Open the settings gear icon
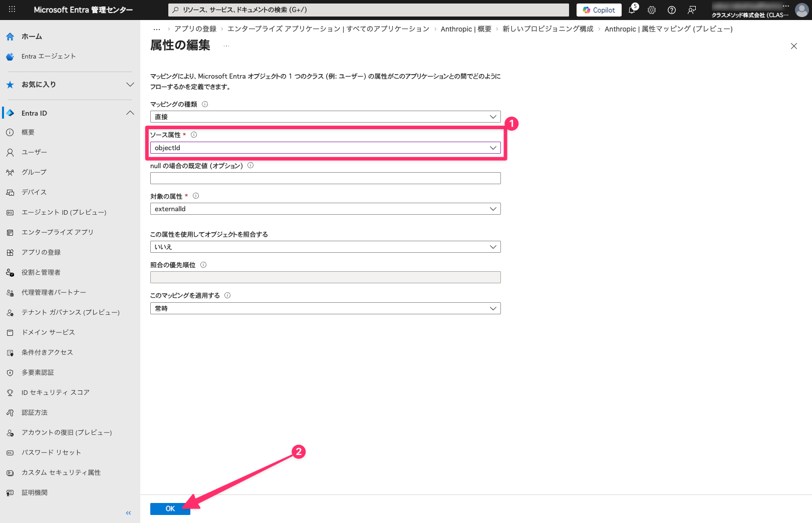The height and width of the screenshot is (523, 812). pyautogui.click(x=652, y=10)
